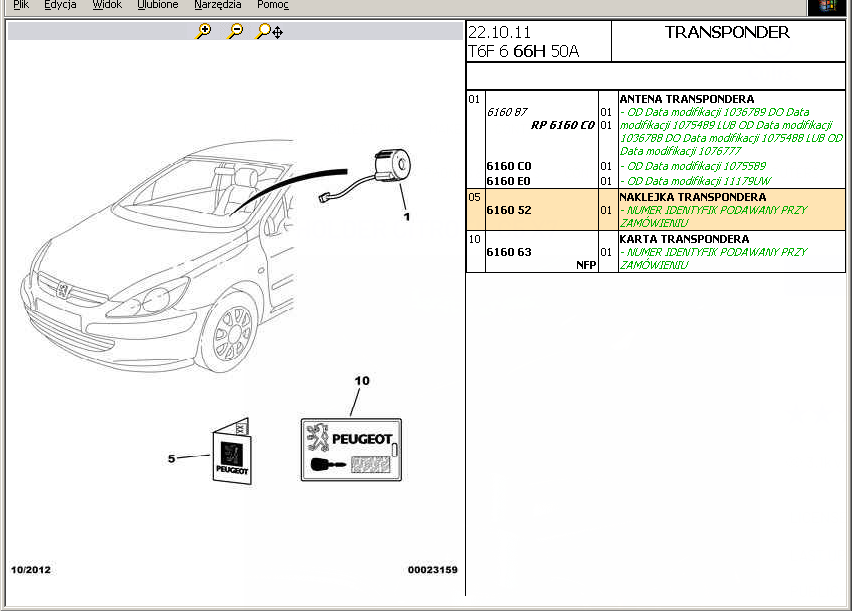The width and height of the screenshot is (852, 611).
Task: Click the zoom in magnifier icon
Action: coord(203,32)
